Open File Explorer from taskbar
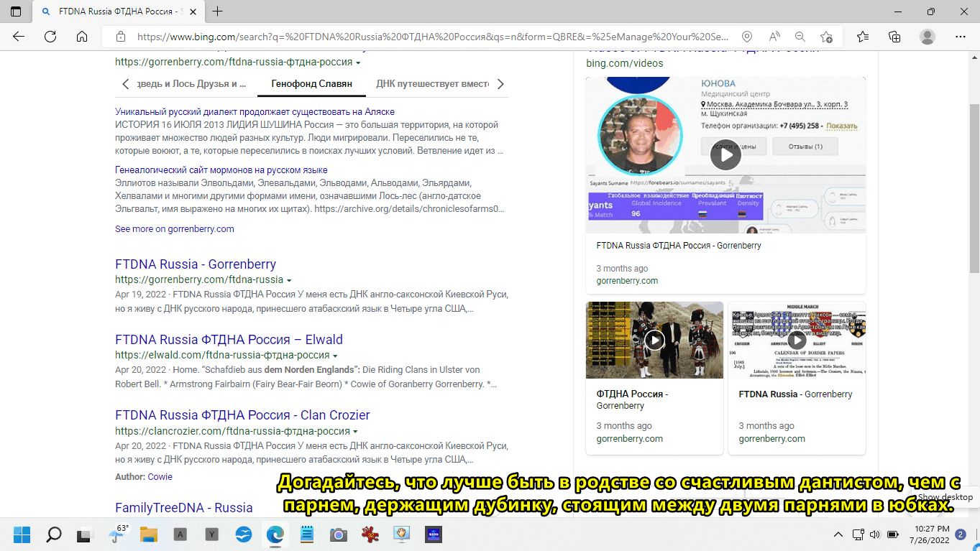The image size is (980, 551). (x=148, y=534)
